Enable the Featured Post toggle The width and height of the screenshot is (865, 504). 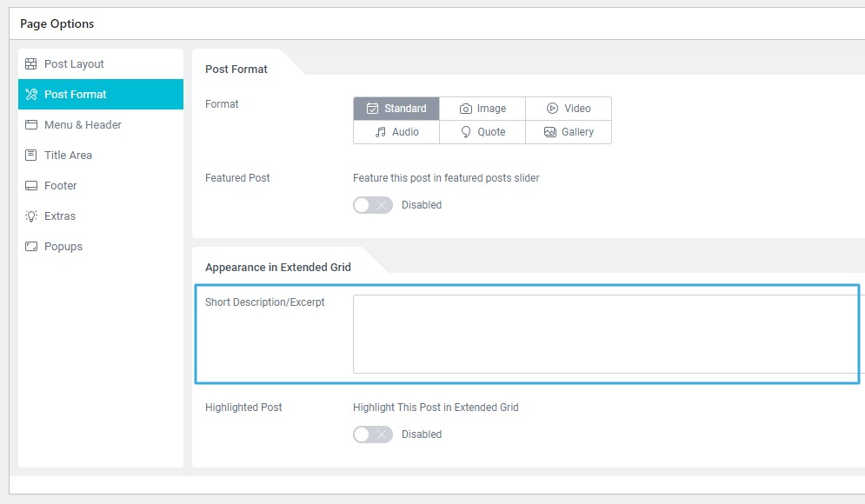pos(373,205)
